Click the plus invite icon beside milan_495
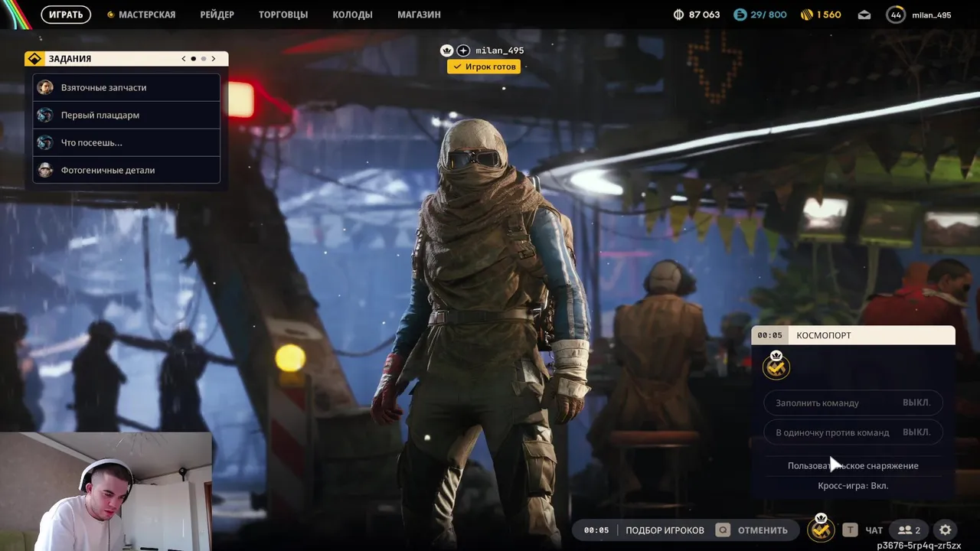Viewport: 980px width, 551px height. 463,51
